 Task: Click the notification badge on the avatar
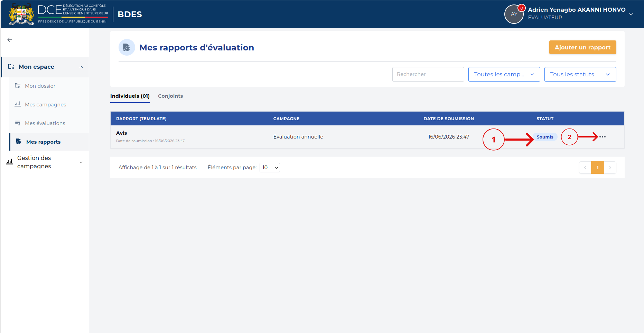(x=522, y=8)
